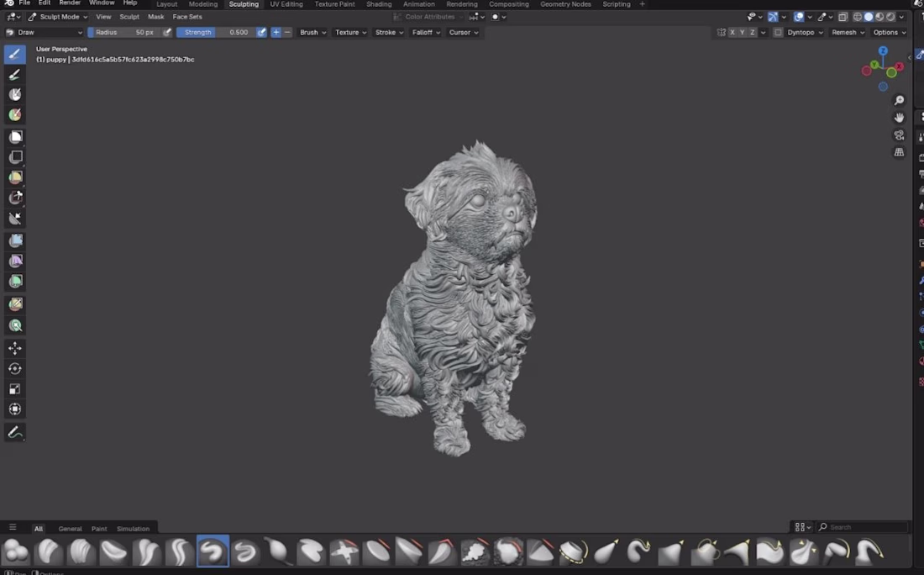This screenshot has width=924, height=575.
Task: Switch perspective/orthographic grid icon
Action: (899, 152)
